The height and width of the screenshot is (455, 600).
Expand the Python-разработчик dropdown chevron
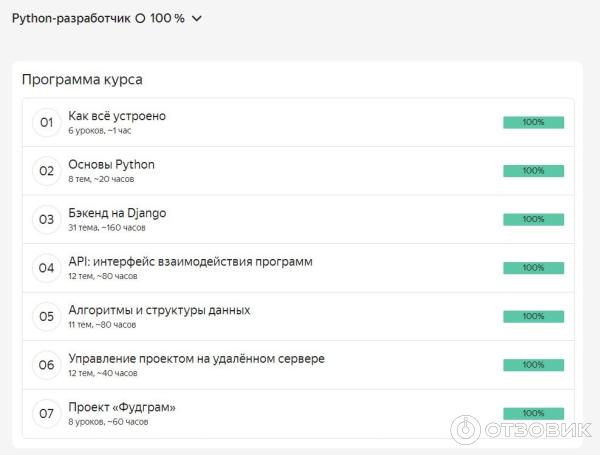click(196, 19)
